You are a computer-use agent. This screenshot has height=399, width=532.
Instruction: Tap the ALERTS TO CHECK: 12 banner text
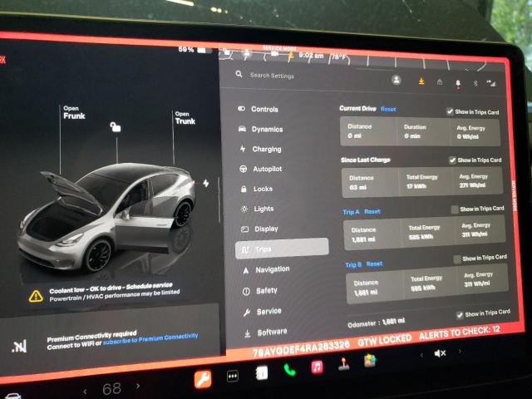pyautogui.click(x=459, y=332)
